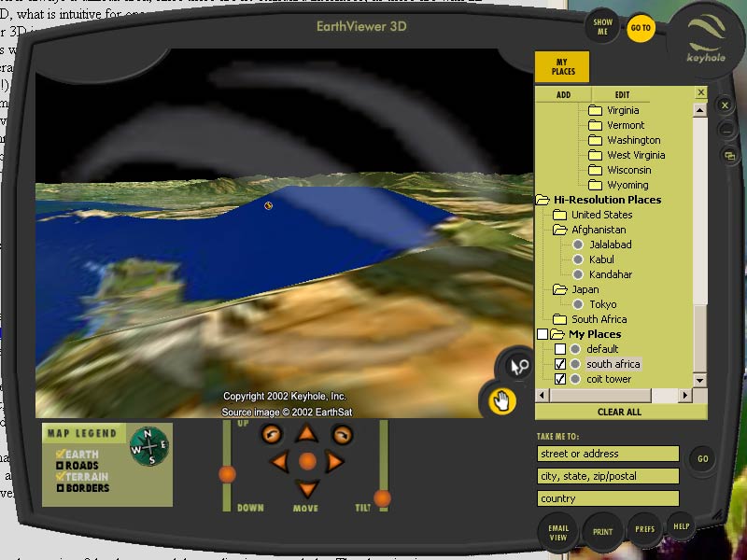Click the Wyoming folder icon
Viewport: 747px width, 560px height.
595,185
